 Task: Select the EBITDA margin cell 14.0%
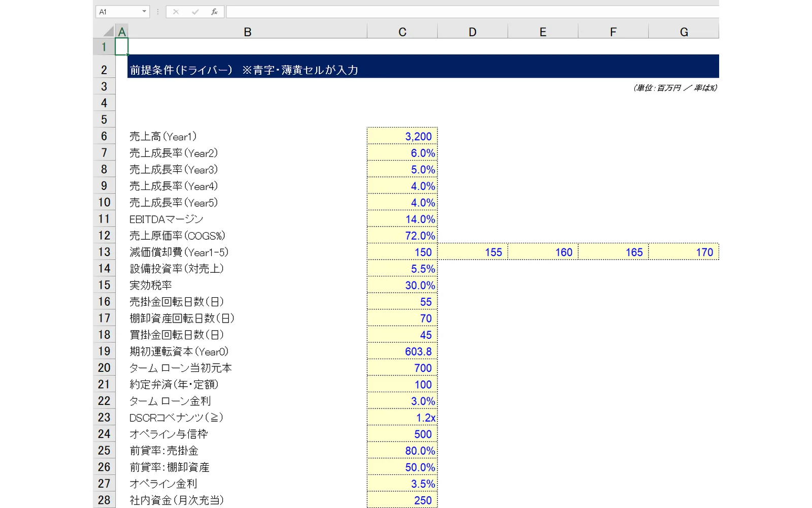click(402, 219)
